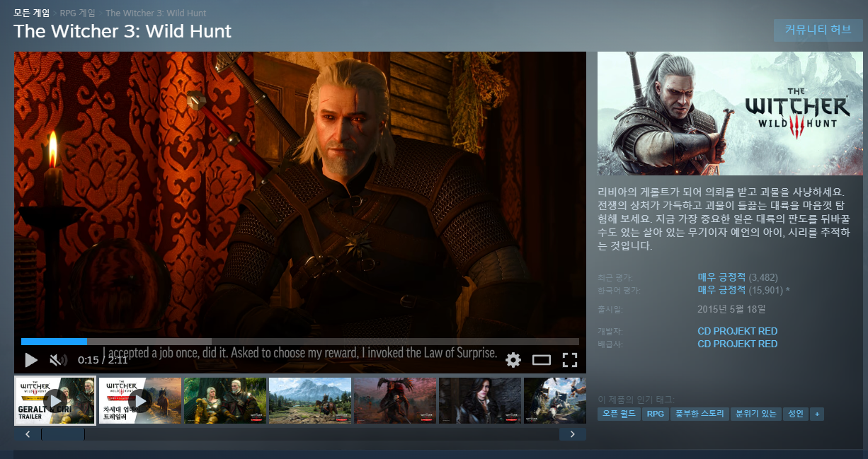Image resolution: width=868 pixels, height=459 pixels.
Task: Open publisher CD PROJEKT RED link
Action: pyautogui.click(x=737, y=344)
